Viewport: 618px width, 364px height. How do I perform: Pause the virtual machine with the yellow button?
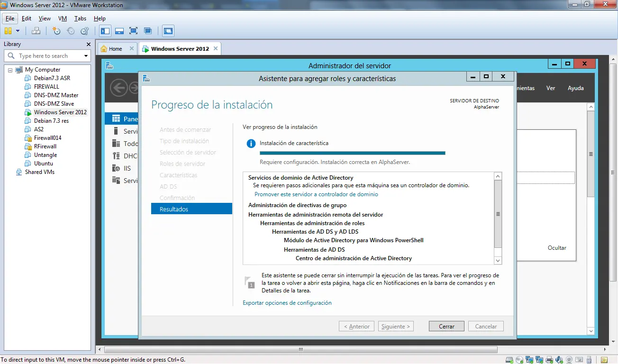pos(8,31)
